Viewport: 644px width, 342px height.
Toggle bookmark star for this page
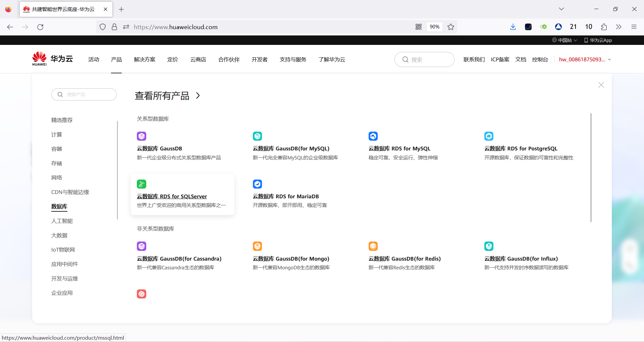click(450, 27)
